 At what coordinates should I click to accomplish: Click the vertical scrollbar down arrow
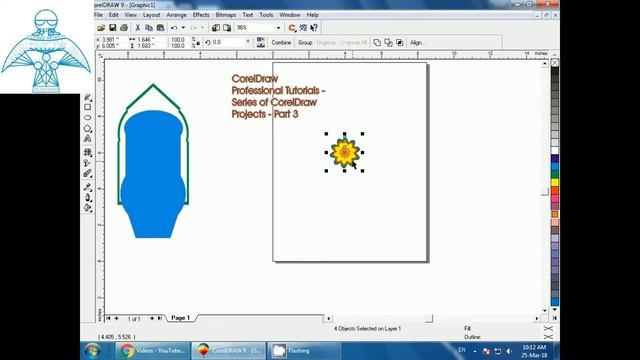tap(544, 310)
